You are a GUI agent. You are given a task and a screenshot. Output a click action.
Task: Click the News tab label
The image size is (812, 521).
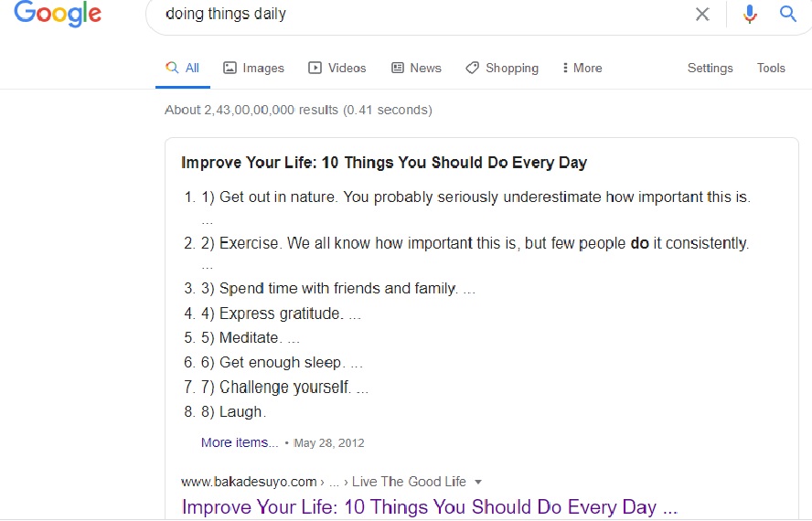click(x=426, y=68)
